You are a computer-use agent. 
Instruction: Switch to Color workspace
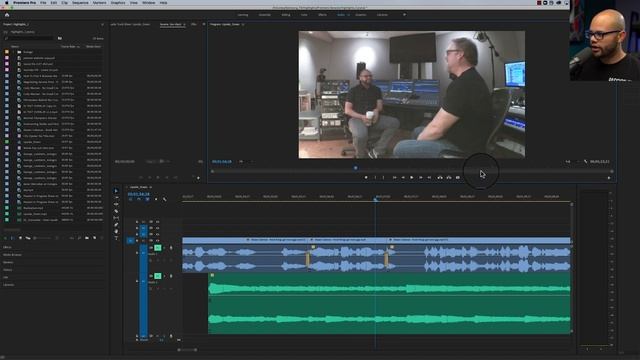coord(304,15)
